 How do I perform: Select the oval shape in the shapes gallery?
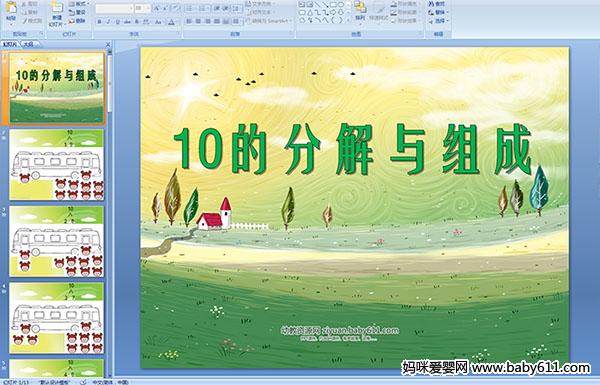coord(341,4)
